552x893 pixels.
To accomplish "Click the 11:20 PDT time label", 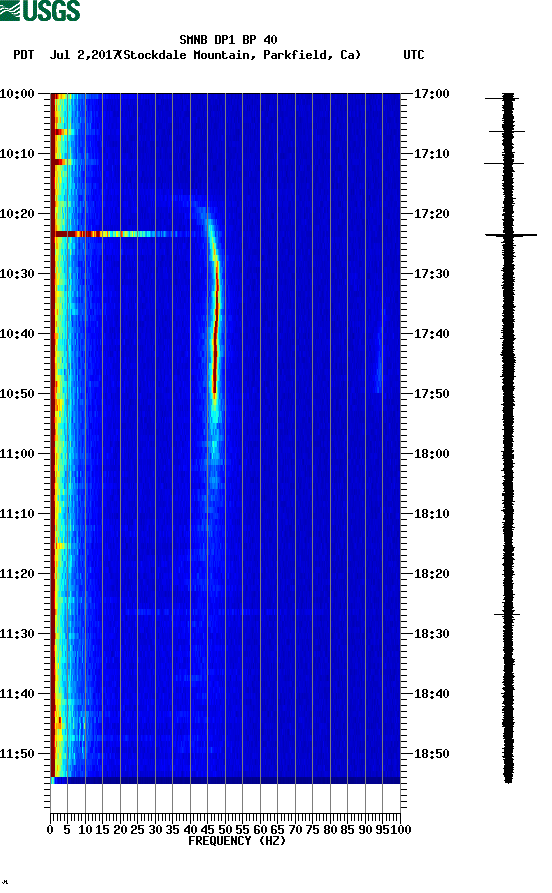I will 18,574.
